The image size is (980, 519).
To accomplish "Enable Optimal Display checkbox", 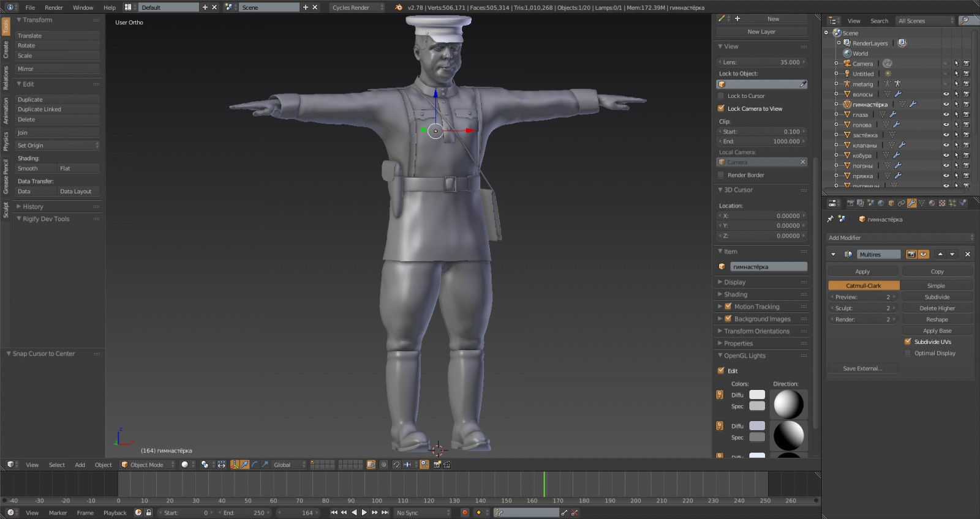I will [908, 353].
